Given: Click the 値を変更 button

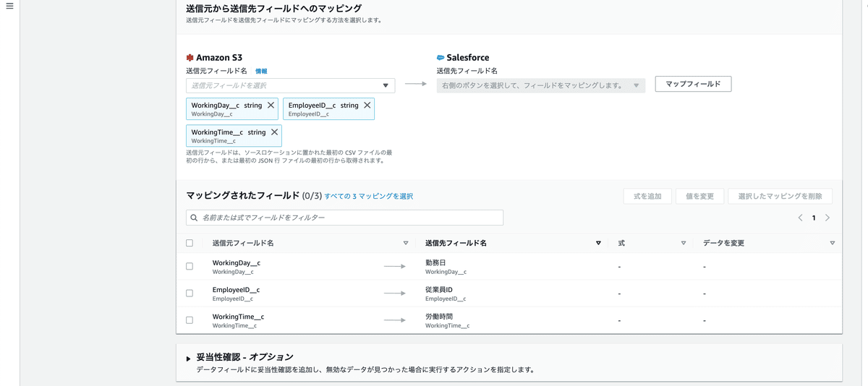Looking at the screenshot, I should (x=699, y=196).
